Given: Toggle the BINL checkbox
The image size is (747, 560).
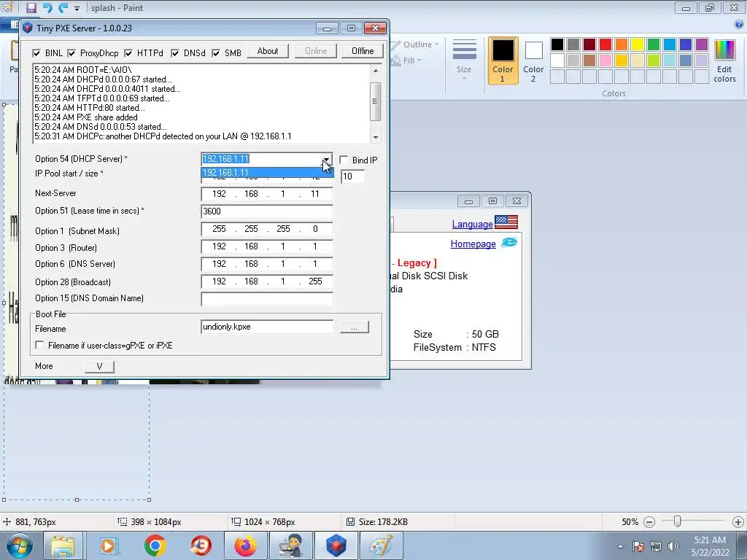Looking at the screenshot, I should [36, 52].
